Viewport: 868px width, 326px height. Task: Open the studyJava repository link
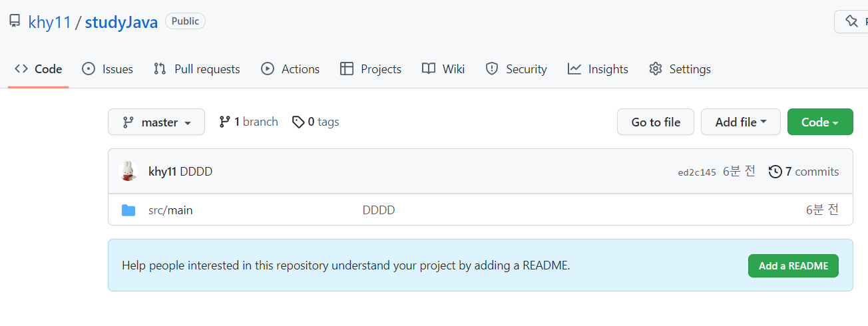coord(121,22)
